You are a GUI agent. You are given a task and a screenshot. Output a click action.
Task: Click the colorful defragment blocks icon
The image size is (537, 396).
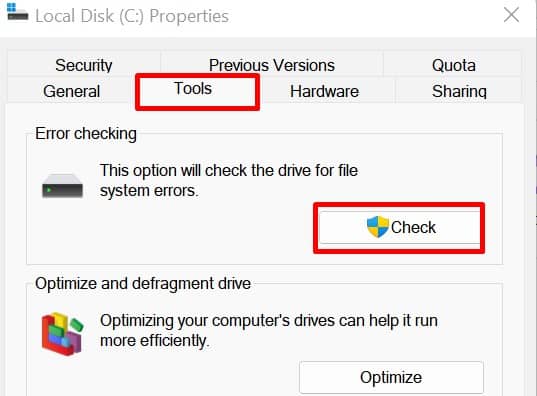(x=62, y=333)
